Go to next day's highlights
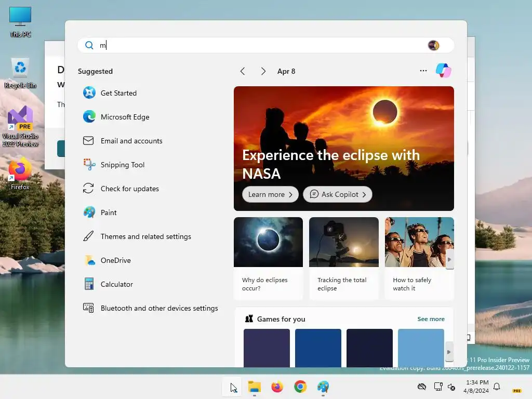The image size is (532, 399). click(263, 71)
